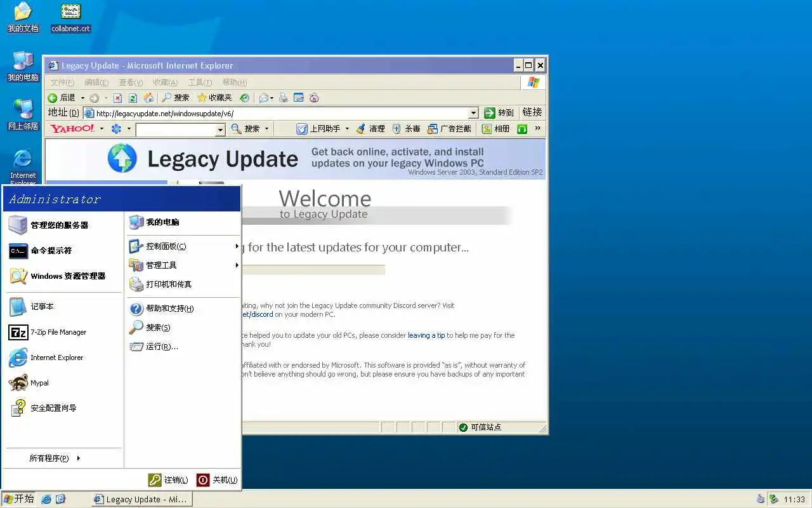Open 帮助和支持(H) in Start menu
Image resolution: width=812 pixels, height=508 pixels.
(183, 309)
